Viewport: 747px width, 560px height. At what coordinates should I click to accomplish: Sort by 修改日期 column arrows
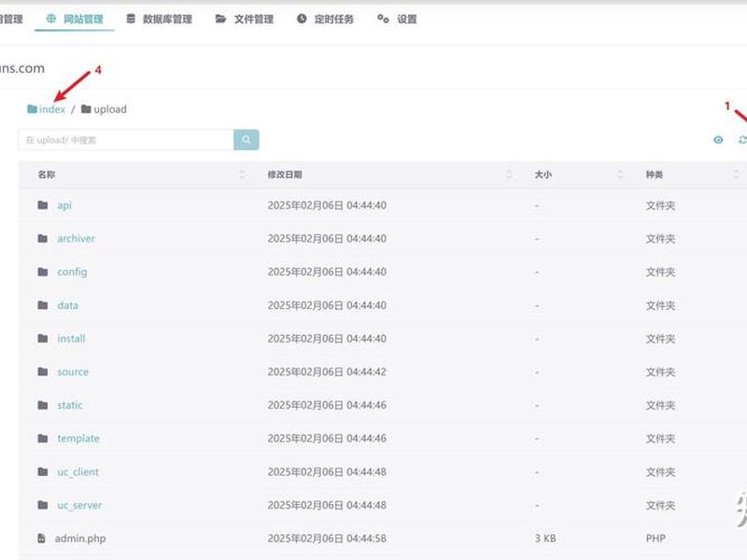click(509, 175)
